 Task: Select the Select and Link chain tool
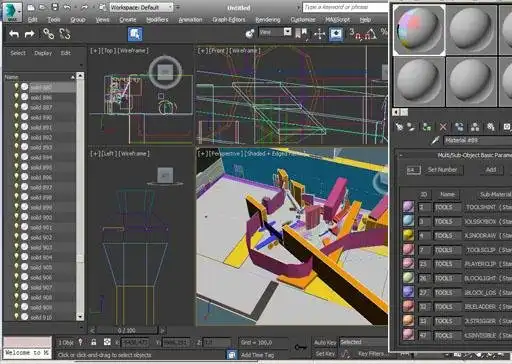[49, 34]
